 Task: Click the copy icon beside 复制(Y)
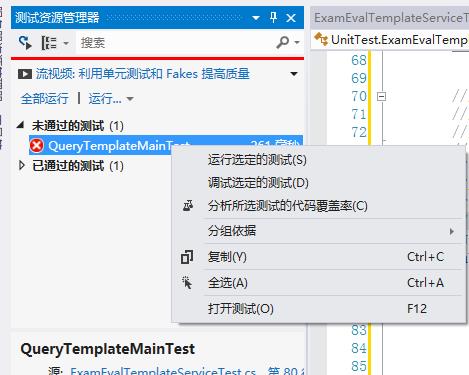point(187,257)
